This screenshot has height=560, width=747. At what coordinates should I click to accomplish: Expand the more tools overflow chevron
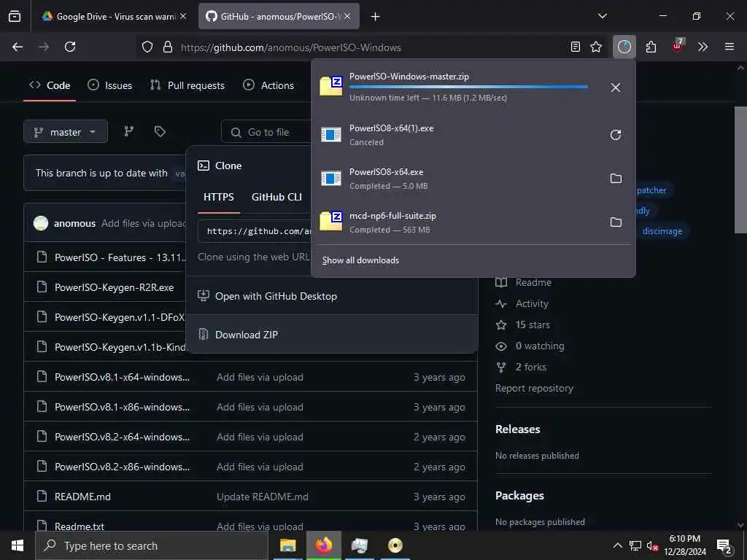point(703,47)
